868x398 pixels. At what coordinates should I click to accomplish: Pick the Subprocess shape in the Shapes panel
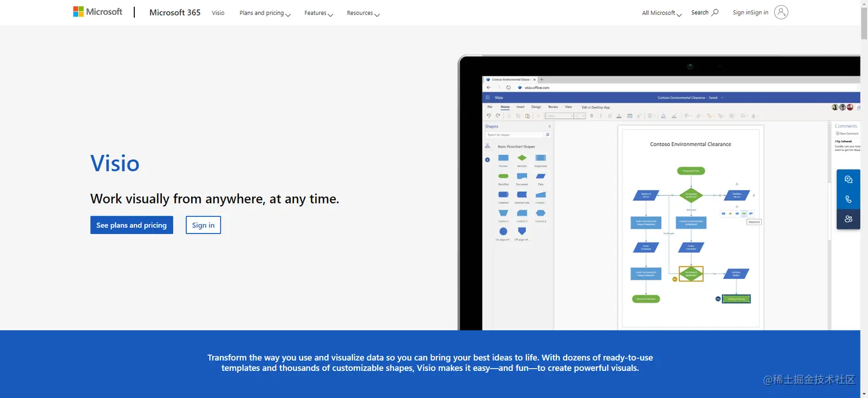click(541, 158)
